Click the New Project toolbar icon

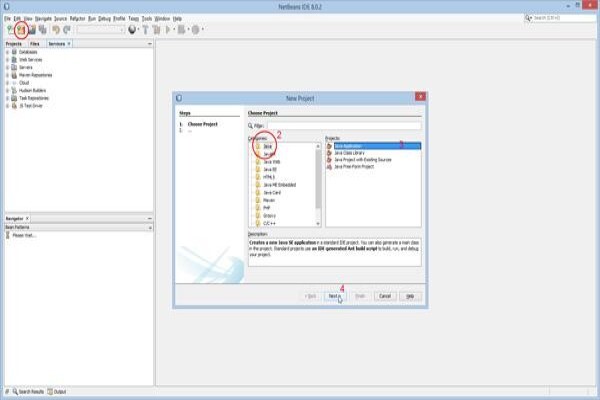(x=21, y=29)
